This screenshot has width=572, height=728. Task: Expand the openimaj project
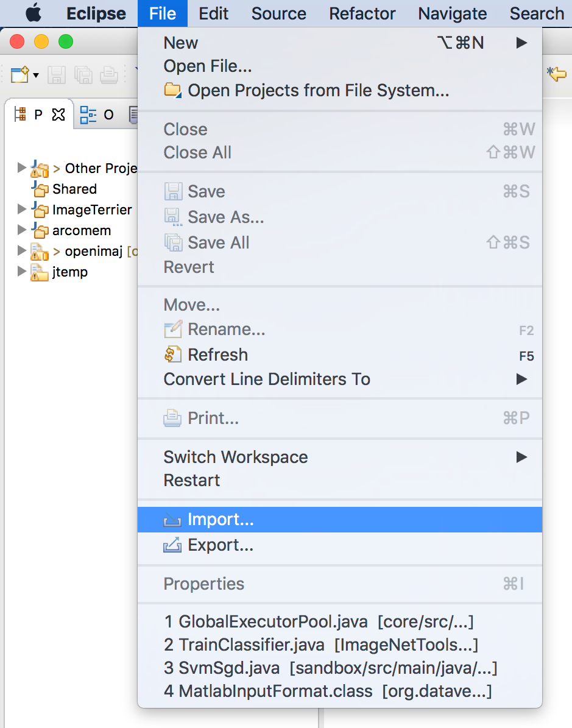click(22, 251)
